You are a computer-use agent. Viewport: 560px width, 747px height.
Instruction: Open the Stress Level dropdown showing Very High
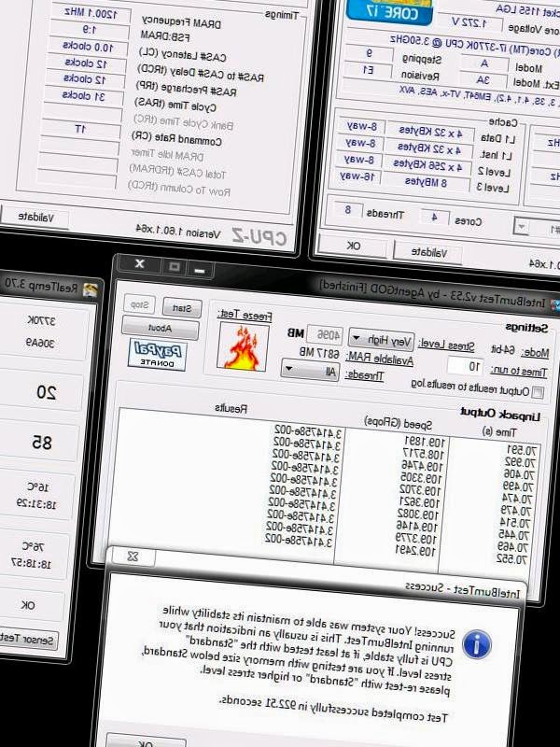[382, 339]
